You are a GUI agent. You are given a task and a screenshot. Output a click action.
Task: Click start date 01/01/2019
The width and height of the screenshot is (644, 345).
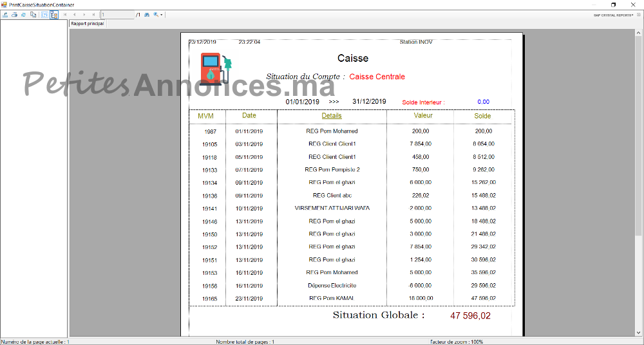[x=302, y=102]
